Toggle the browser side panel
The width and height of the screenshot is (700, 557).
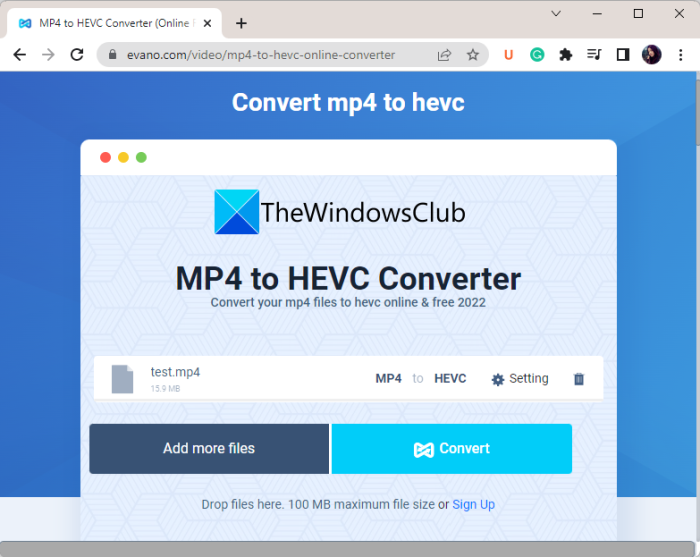[x=623, y=55]
